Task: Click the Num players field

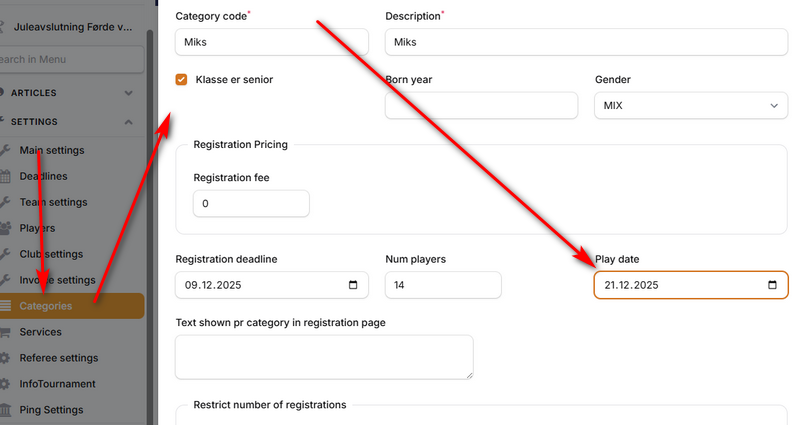Action: (x=443, y=285)
